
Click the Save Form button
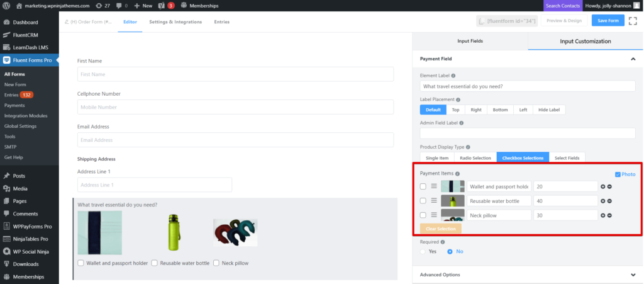608,21
